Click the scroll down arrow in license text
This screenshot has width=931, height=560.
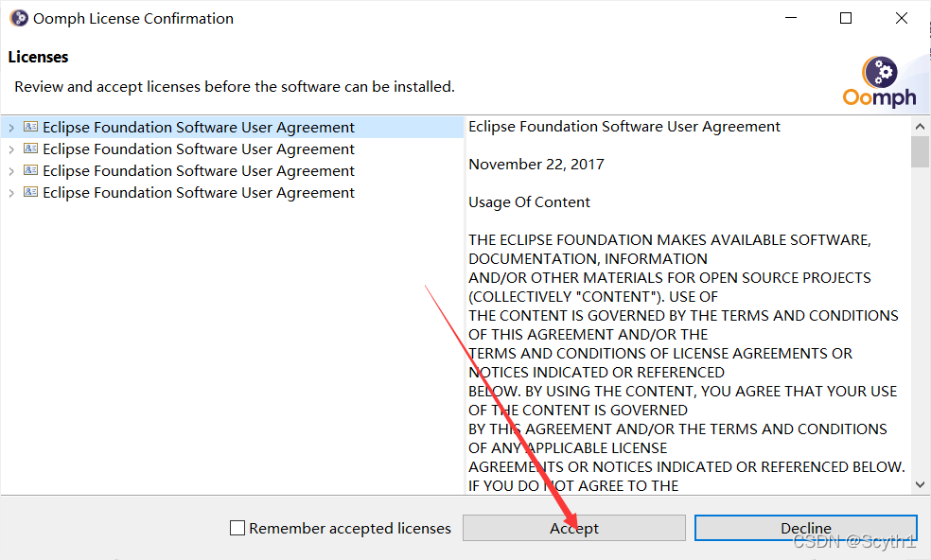tap(920, 484)
